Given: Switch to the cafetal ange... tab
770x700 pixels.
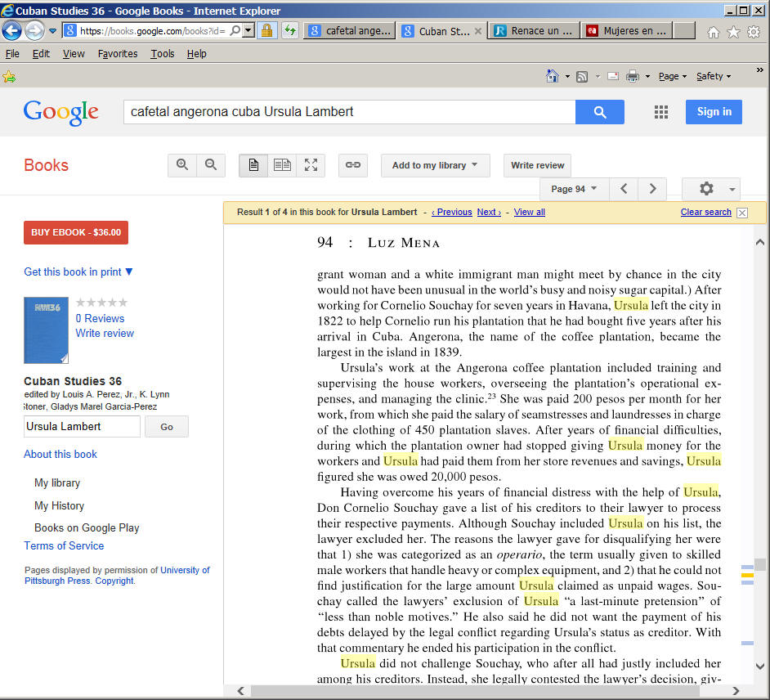Looking at the screenshot, I should (x=349, y=31).
